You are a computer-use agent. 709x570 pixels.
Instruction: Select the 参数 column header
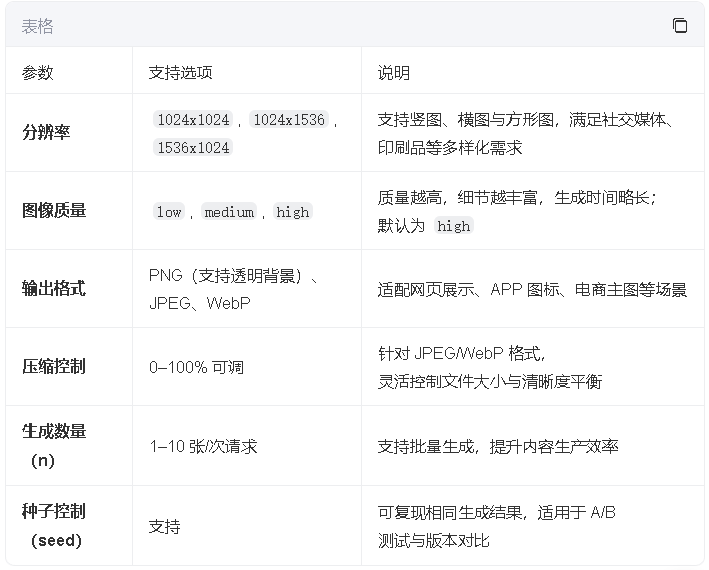point(38,72)
